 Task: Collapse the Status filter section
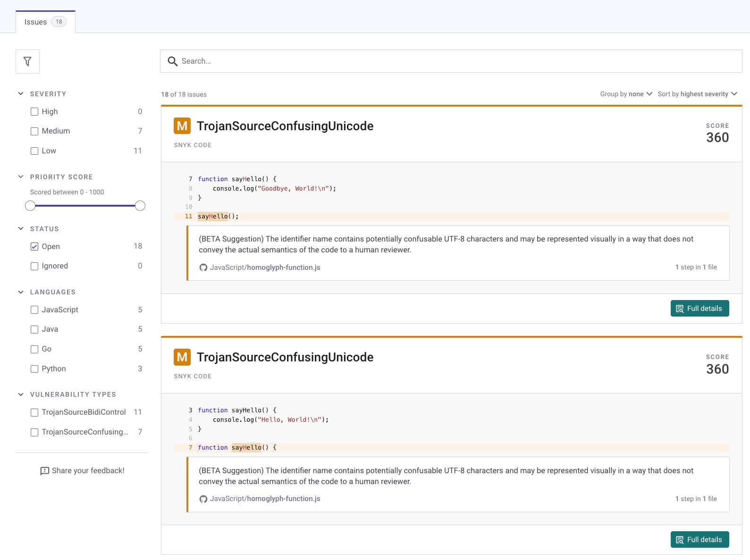coord(21,228)
